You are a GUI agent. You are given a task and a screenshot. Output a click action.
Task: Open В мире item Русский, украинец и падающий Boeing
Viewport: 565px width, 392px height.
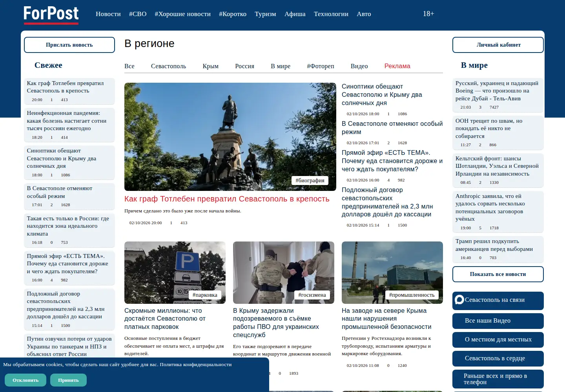tap(497, 91)
